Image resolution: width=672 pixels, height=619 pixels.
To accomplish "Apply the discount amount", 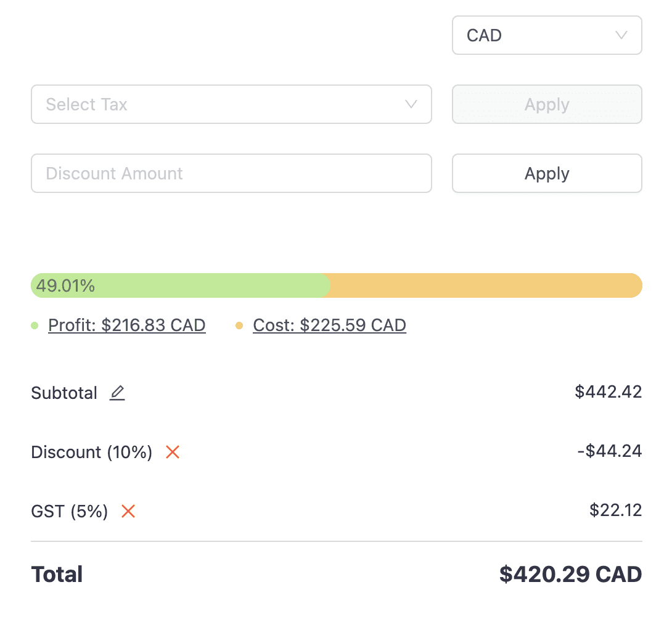I will click(x=547, y=173).
